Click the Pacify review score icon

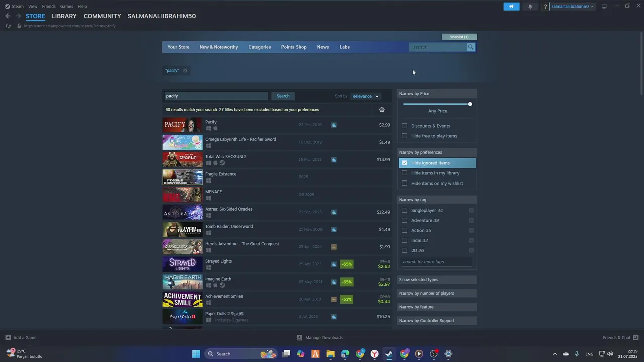coord(334,125)
